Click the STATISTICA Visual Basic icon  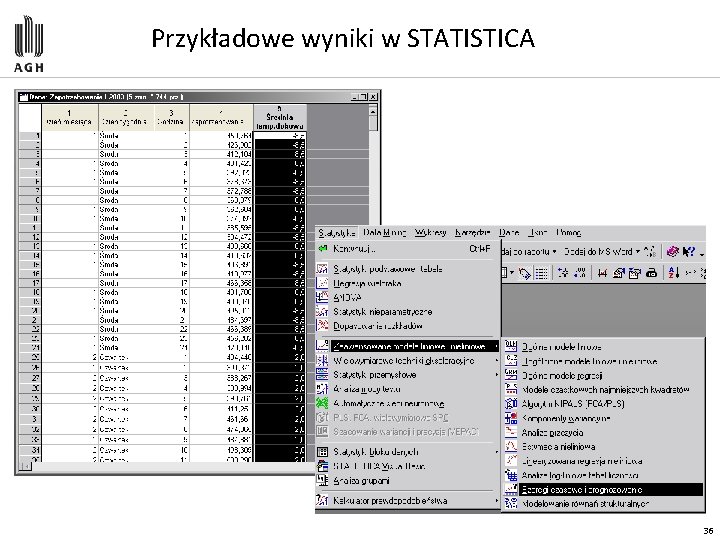[x=323, y=466]
